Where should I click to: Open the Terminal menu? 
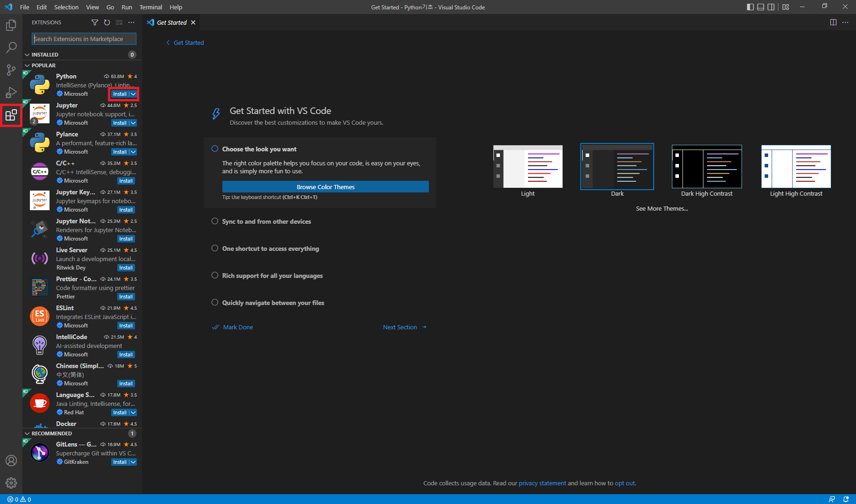(x=150, y=7)
